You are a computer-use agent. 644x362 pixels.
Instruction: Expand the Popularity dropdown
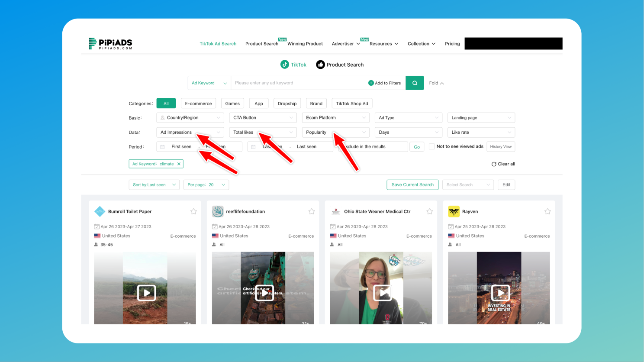[x=336, y=133]
